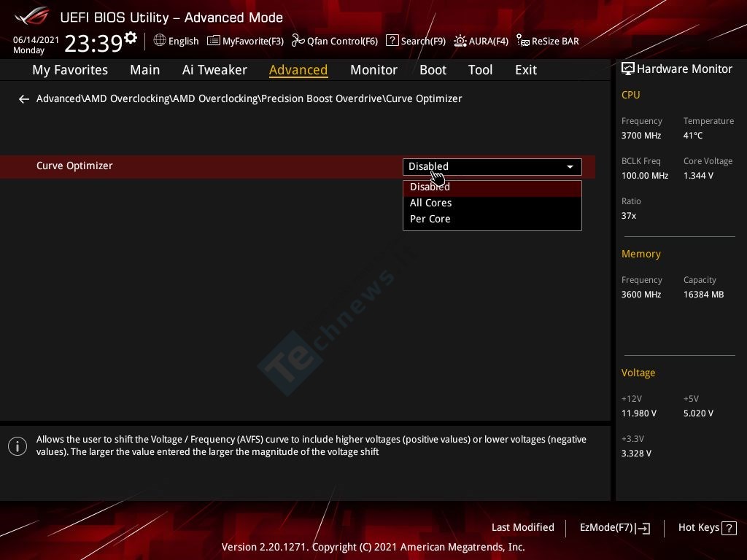747x560 pixels.
Task: Click the info icon beside help text
Action: [x=18, y=446]
